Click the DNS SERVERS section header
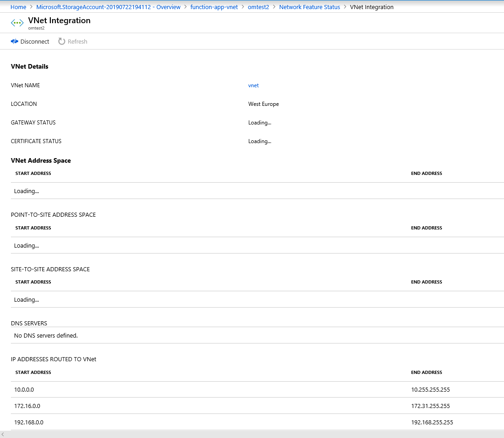Viewport: 504px width, 438px height. 29,323
